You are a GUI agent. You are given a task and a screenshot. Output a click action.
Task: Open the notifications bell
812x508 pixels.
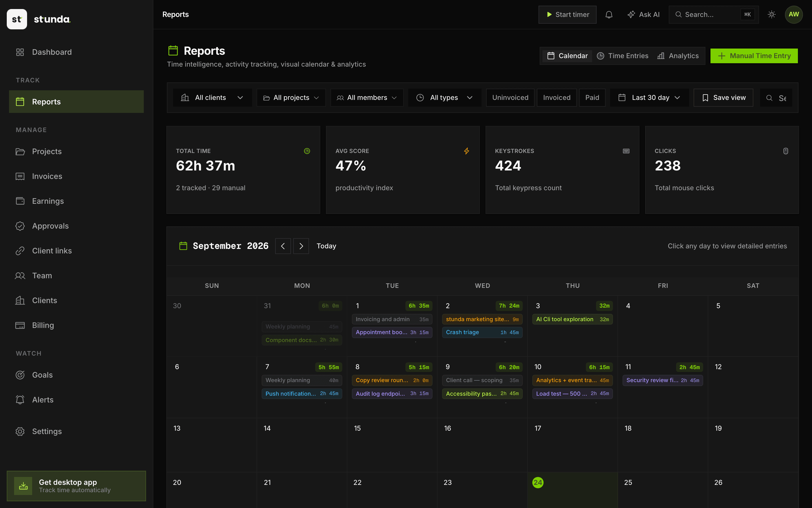(x=609, y=14)
